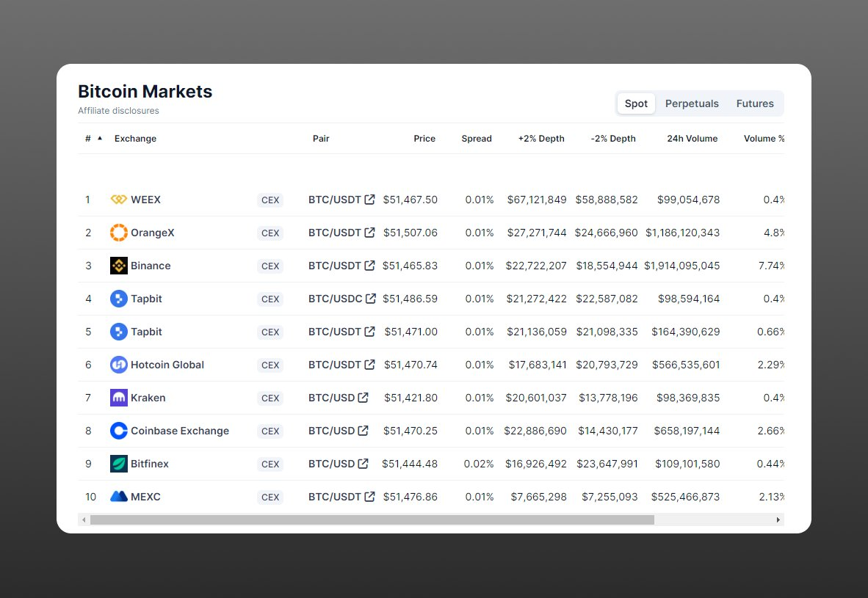Click the Bitfinex logo icon
The width and height of the screenshot is (868, 598).
118,464
